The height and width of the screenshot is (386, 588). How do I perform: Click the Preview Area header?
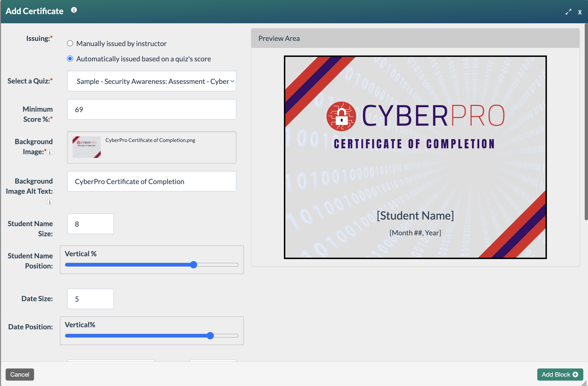click(x=415, y=38)
